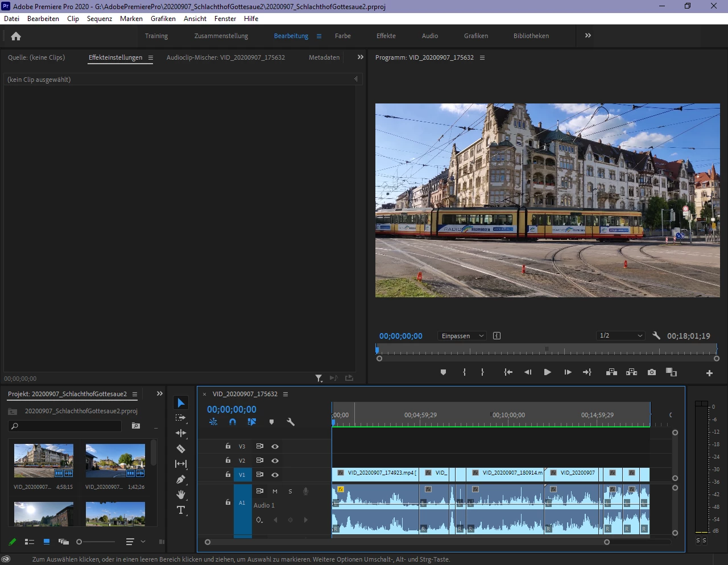Expand the hidden workspaces overflow chevron
This screenshot has height=565, width=728.
pyautogui.click(x=588, y=36)
